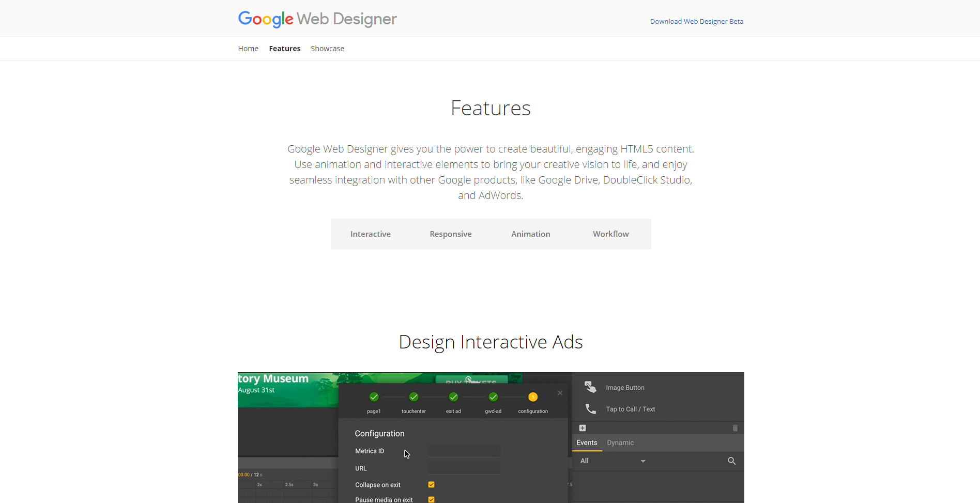Click the gwd-ad step checkmark
The width and height of the screenshot is (980, 503).
pyautogui.click(x=493, y=397)
